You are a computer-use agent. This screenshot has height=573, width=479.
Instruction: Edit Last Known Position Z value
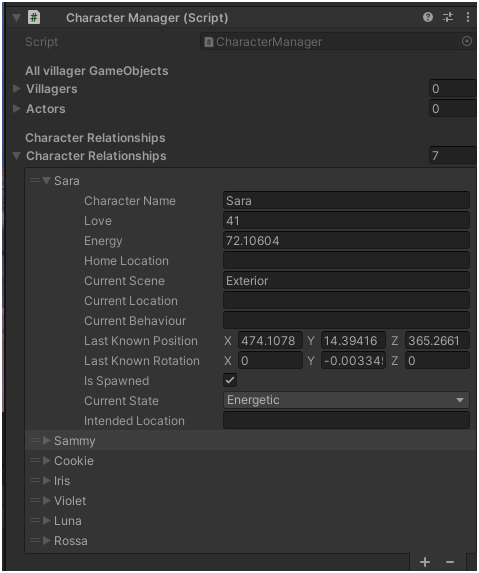[437, 341]
